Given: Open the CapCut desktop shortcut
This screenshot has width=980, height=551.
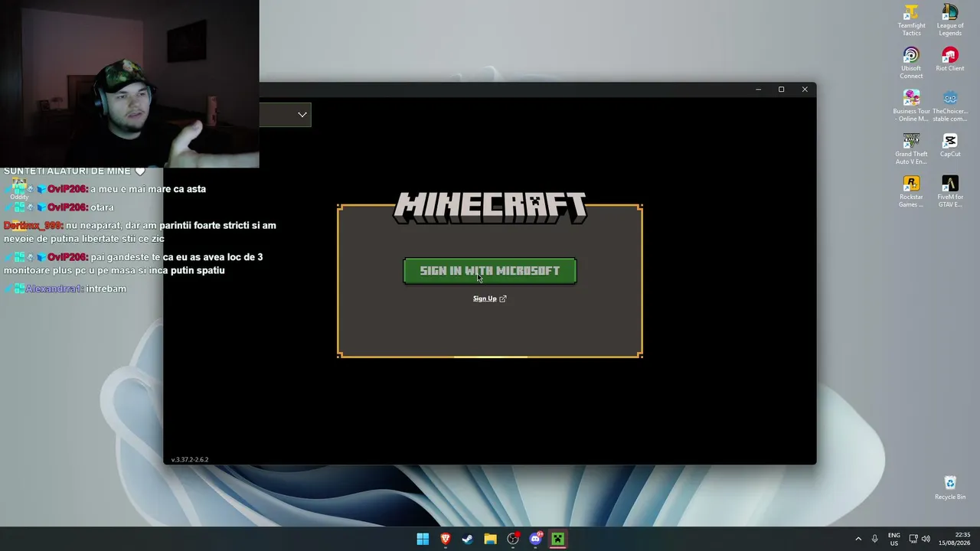Looking at the screenshot, I should tap(950, 145).
